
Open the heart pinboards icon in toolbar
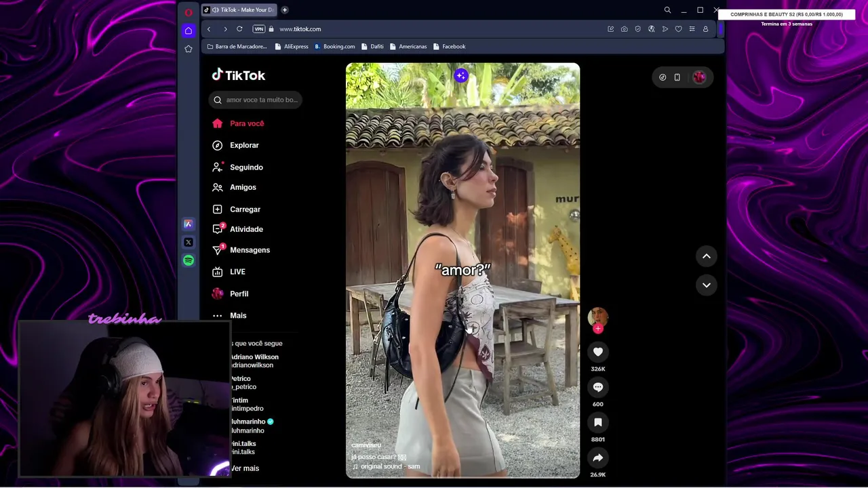(x=678, y=29)
